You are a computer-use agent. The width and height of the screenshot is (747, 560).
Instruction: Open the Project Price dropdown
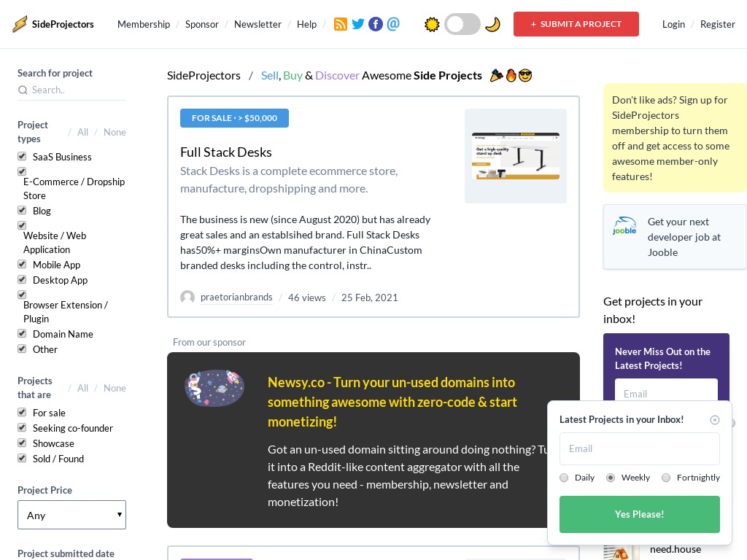(x=72, y=515)
